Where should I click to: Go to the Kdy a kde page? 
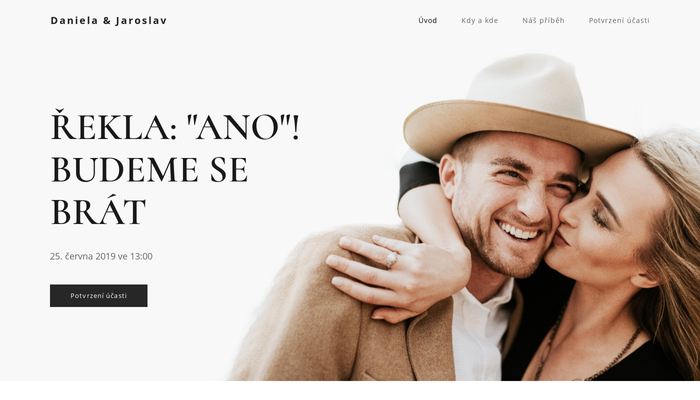(479, 21)
